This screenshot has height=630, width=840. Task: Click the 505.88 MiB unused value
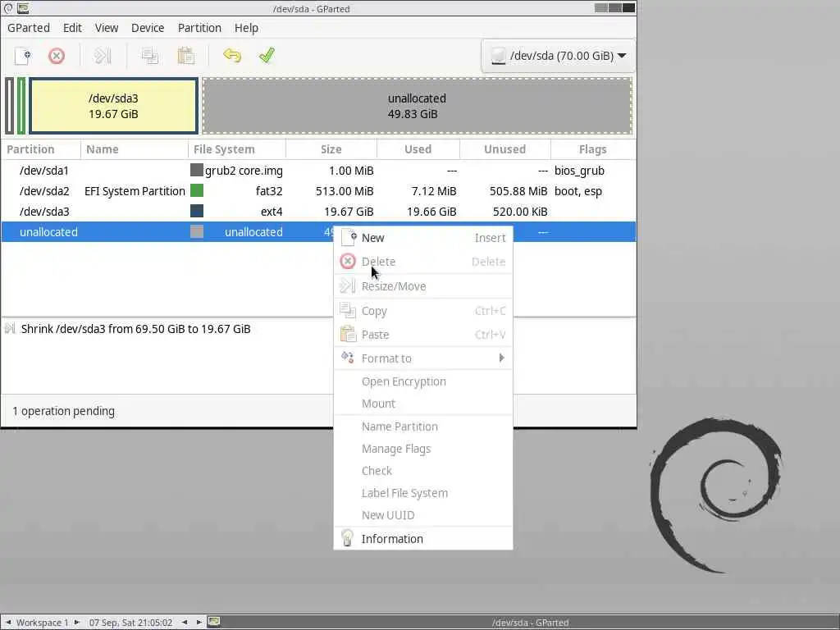518,190
